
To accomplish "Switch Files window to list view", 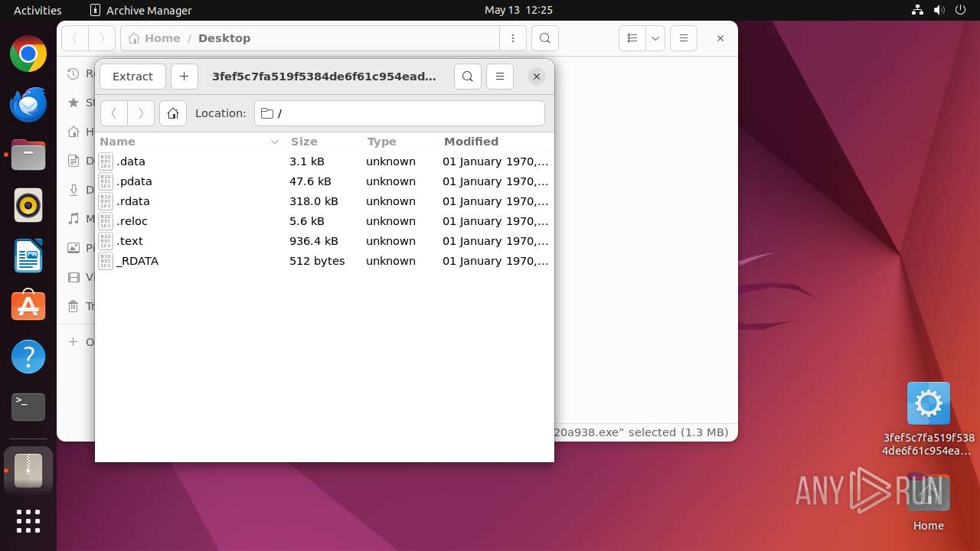I will [632, 38].
